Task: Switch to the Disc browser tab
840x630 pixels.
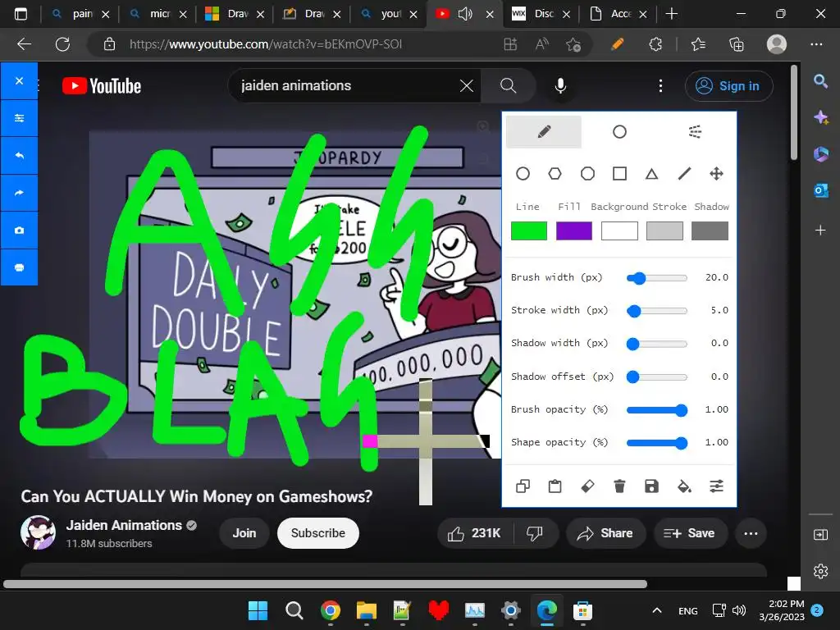Action: click(541, 14)
